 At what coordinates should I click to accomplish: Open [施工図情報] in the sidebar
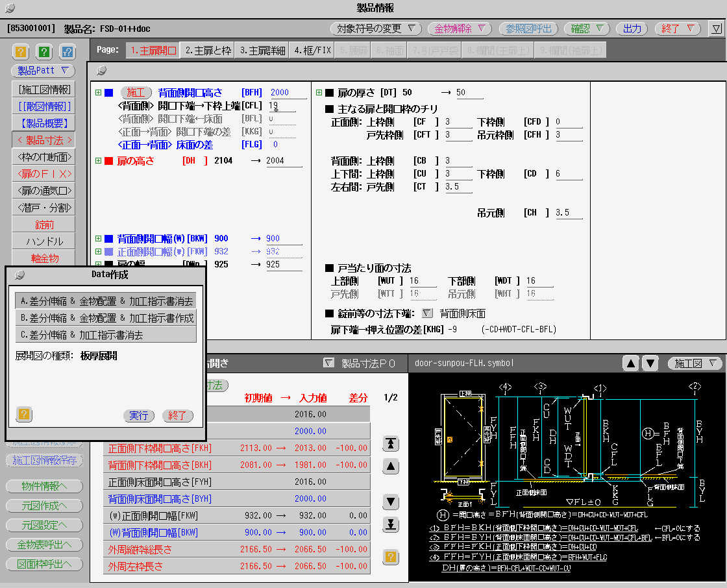coord(45,90)
